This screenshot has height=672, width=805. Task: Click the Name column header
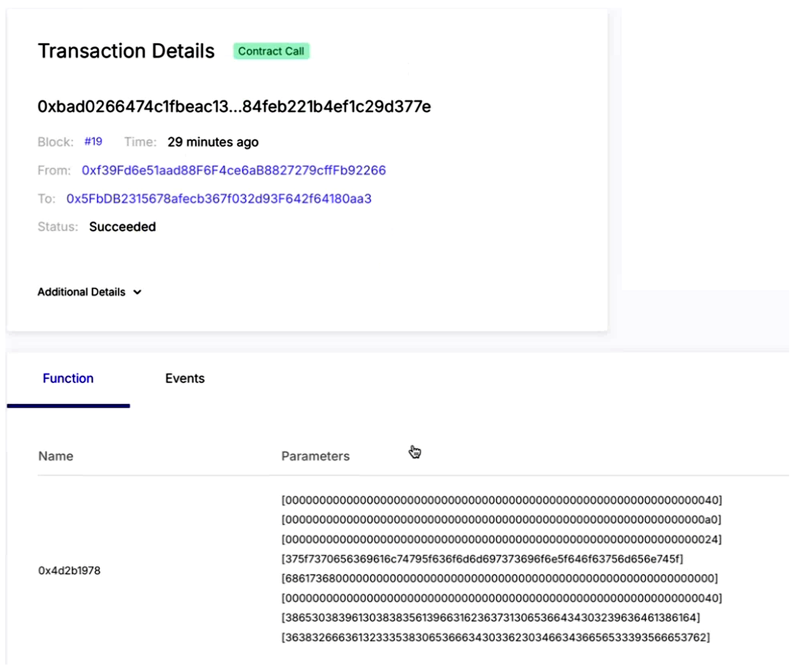(x=56, y=456)
